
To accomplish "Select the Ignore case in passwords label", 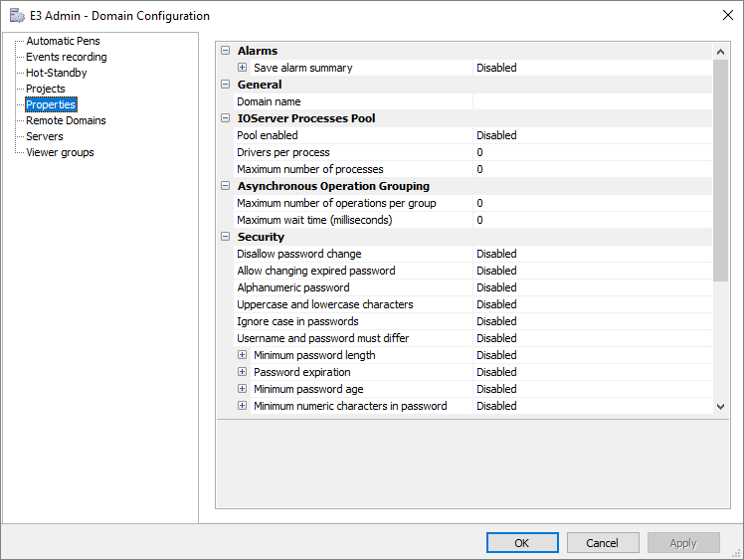I will click(297, 321).
